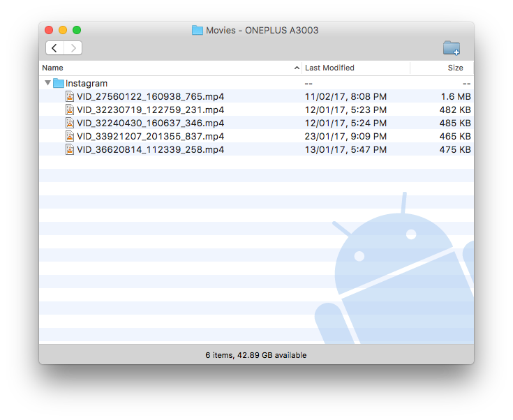Click file icon of VID_27560122_160938_765.mp4
Viewport: 513px width, 420px height.
pyautogui.click(x=70, y=97)
